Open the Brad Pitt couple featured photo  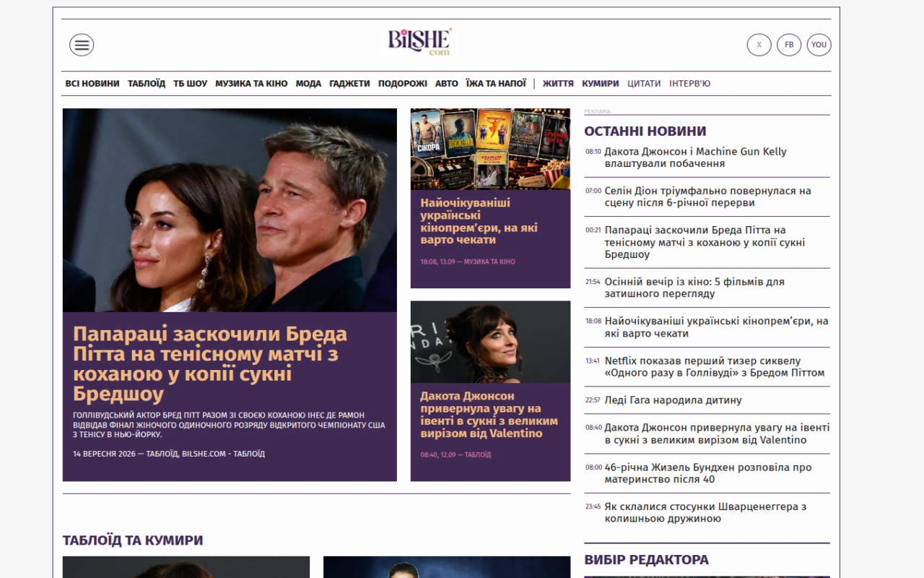[x=230, y=210]
